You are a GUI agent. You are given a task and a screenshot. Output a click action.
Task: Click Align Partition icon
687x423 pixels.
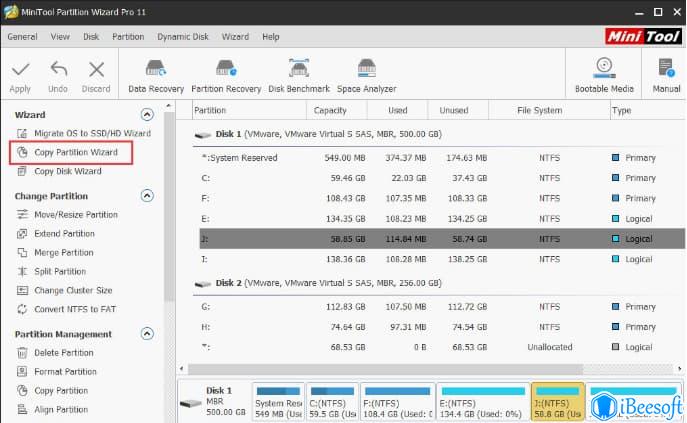(22, 409)
